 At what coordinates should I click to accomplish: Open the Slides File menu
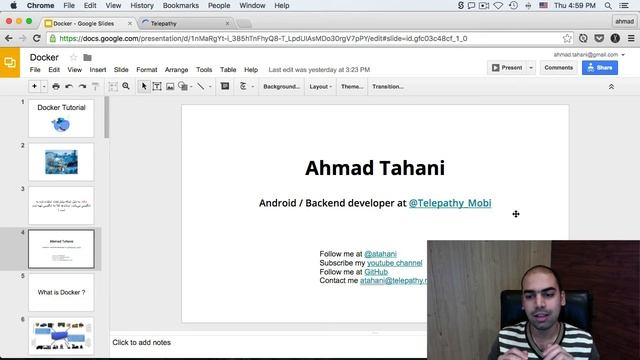(35, 70)
